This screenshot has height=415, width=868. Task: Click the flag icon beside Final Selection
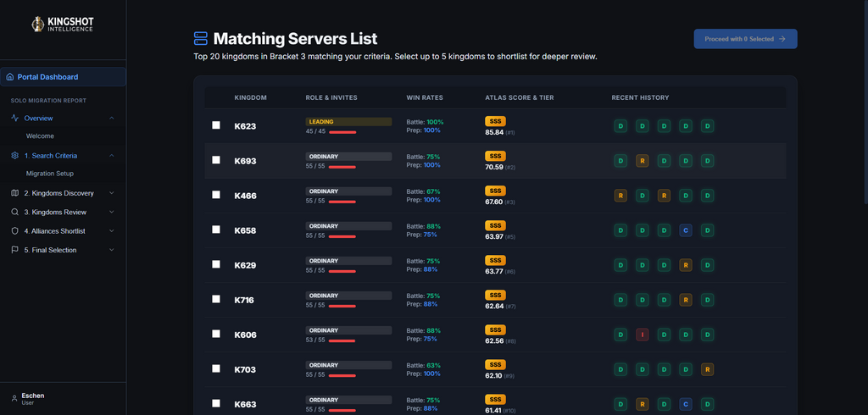15,250
